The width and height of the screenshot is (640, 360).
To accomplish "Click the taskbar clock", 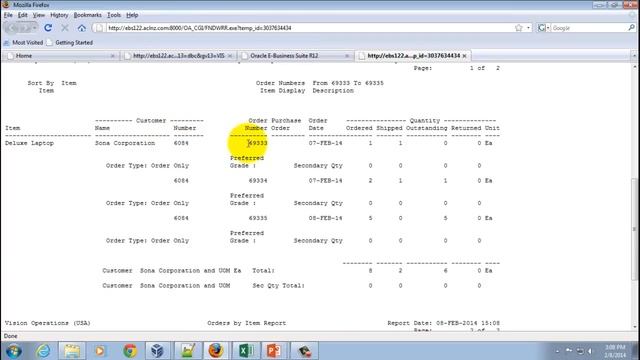I will click(615, 351).
